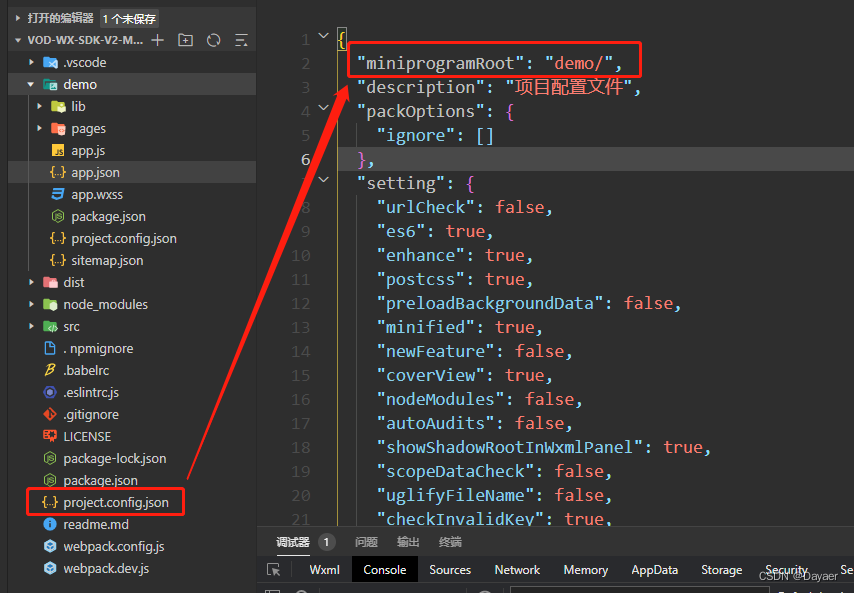
Task: Click the element inspector arrow icon
Action: (273, 570)
